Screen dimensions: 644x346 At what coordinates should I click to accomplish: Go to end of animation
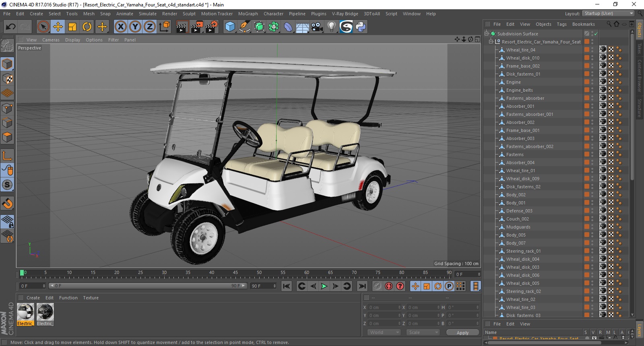coord(362,286)
